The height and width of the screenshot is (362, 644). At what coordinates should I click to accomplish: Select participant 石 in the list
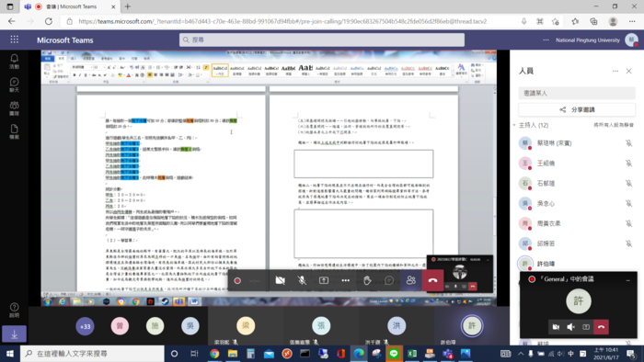pos(577,183)
